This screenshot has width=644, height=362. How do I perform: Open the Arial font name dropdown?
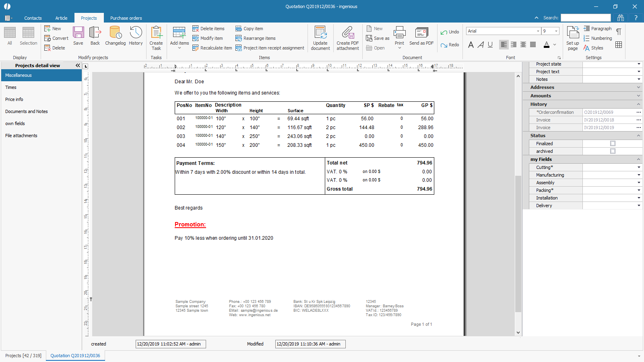coord(538,31)
